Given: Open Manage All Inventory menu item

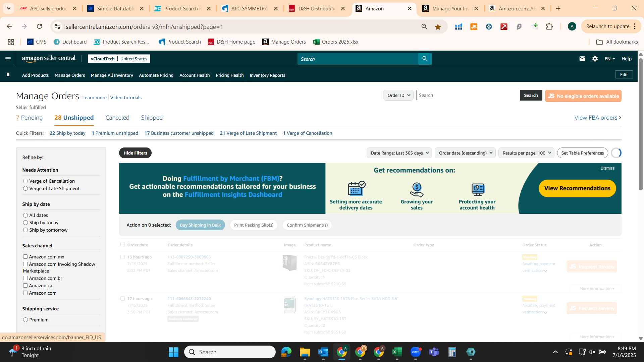Looking at the screenshot, I should (112, 75).
